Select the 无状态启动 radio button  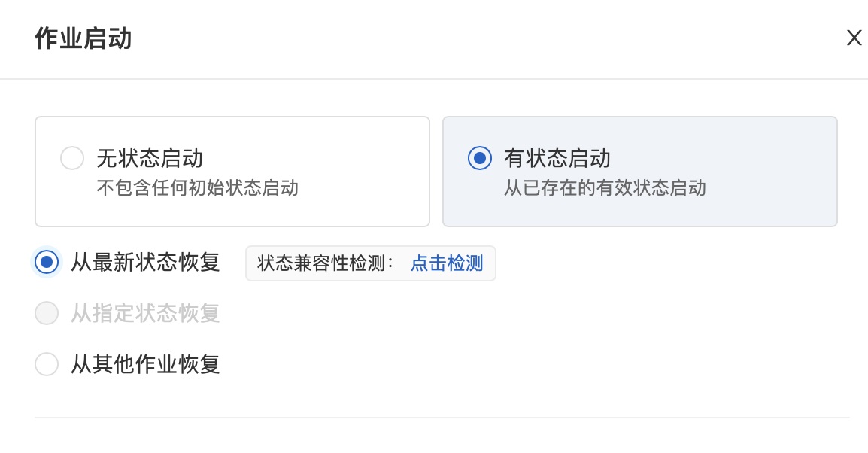pyautogui.click(x=72, y=159)
